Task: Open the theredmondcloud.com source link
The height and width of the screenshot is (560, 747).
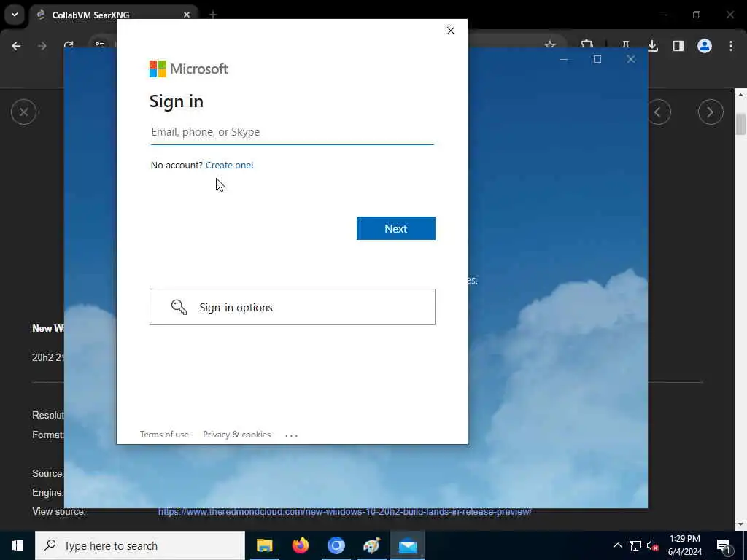Action: click(x=345, y=512)
